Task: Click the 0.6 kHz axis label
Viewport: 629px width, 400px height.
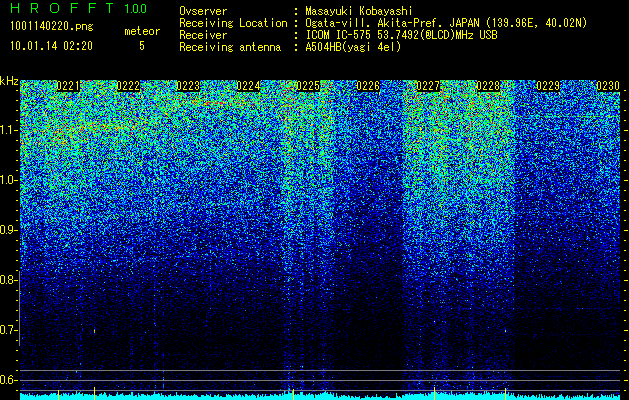Action: 8,380
